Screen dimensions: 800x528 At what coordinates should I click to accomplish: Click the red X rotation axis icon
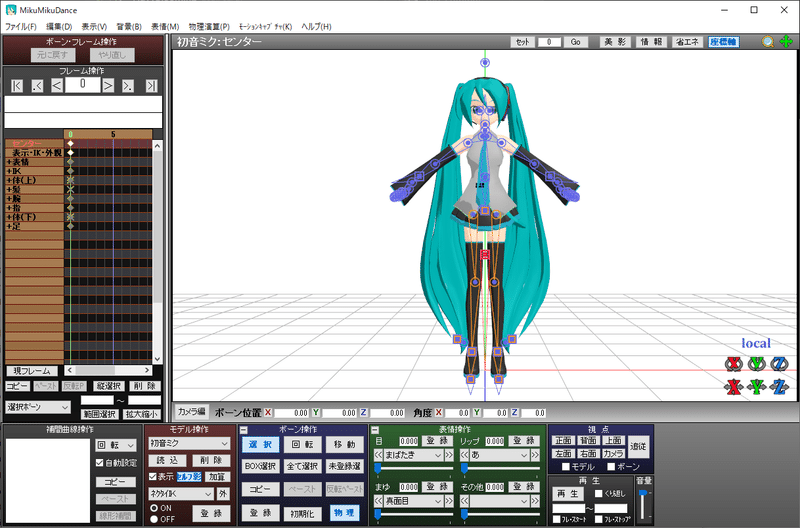tap(734, 364)
